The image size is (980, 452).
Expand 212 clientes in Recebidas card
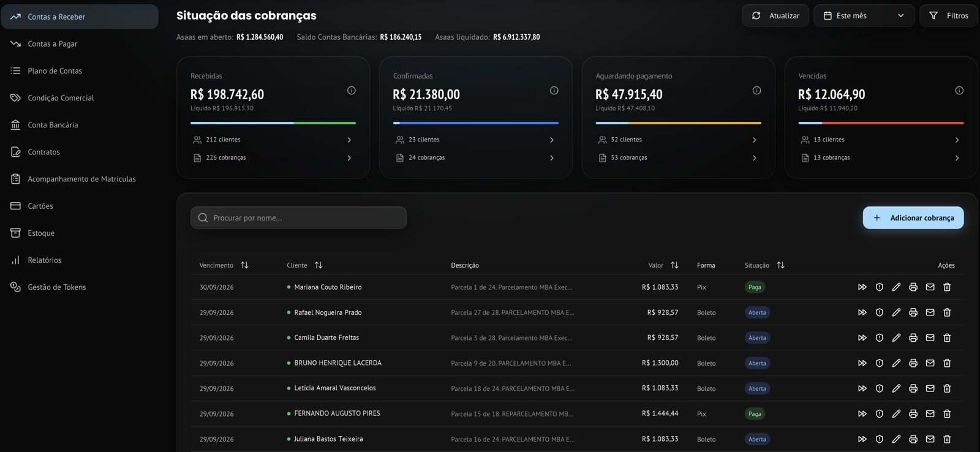[x=273, y=140]
